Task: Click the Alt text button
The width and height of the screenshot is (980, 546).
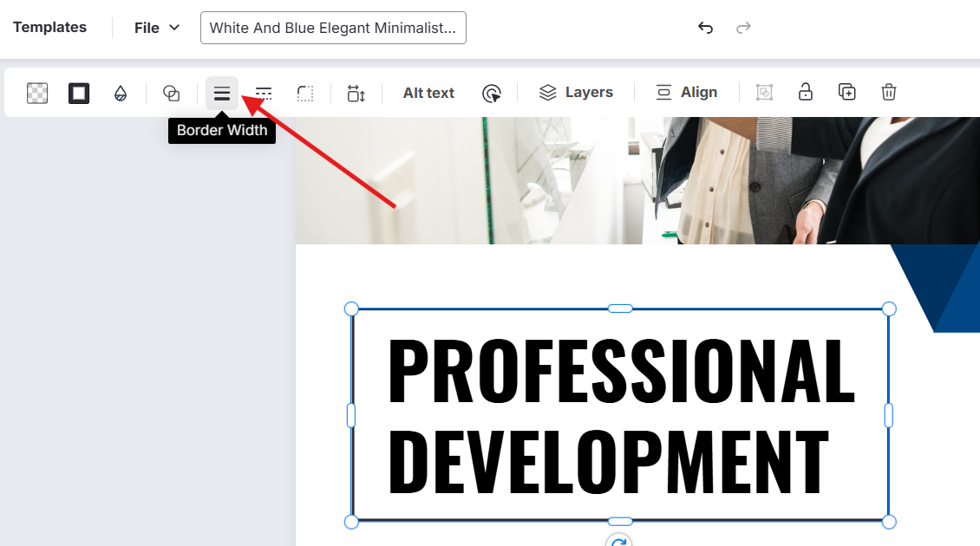Action: (428, 93)
